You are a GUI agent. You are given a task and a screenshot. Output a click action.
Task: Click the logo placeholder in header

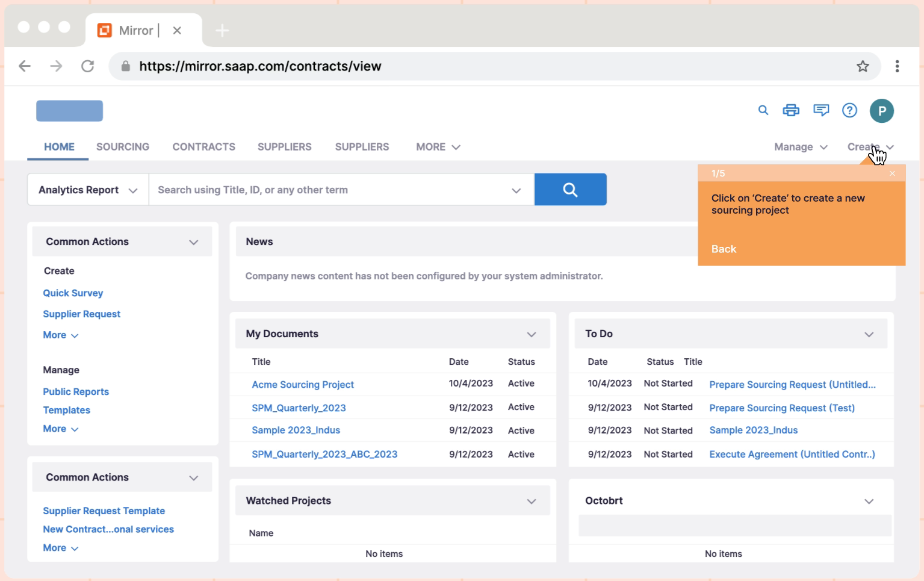coord(69,111)
